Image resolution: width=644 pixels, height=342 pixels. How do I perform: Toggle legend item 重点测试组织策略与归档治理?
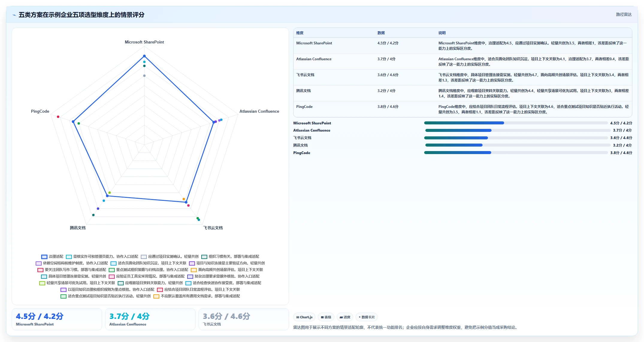tap(149, 270)
